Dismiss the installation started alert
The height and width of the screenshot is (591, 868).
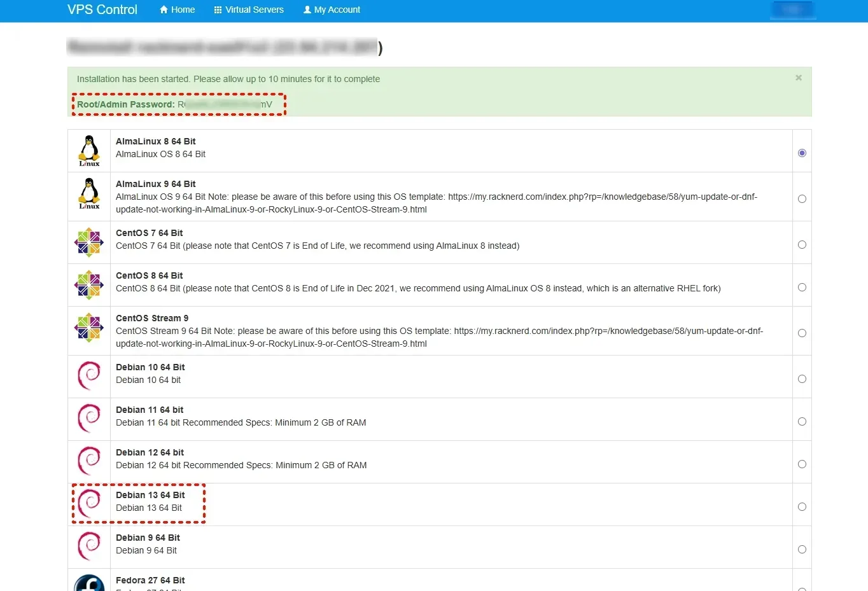[x=798, y=78]
